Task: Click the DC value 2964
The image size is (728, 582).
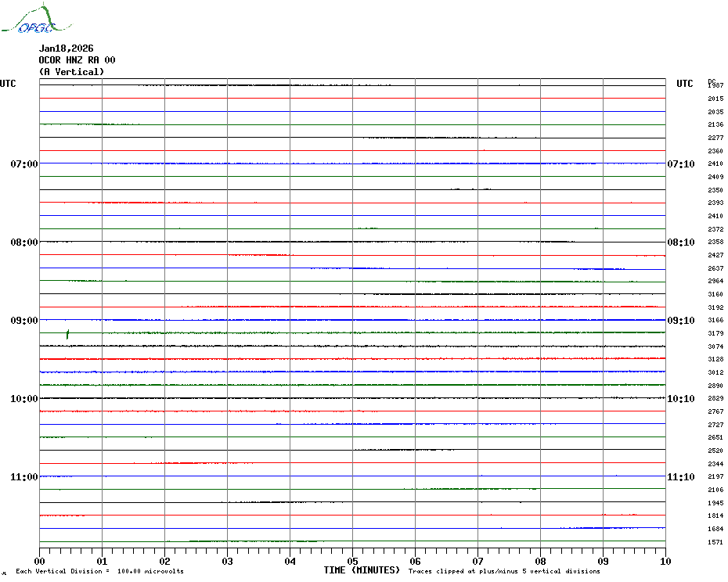Action: coord(715,281)
